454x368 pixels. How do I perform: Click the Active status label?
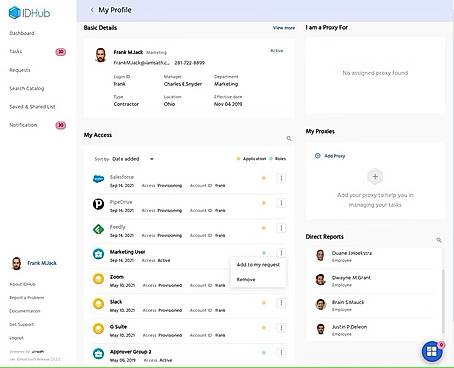pyautogui.click(x=277, y=51)
